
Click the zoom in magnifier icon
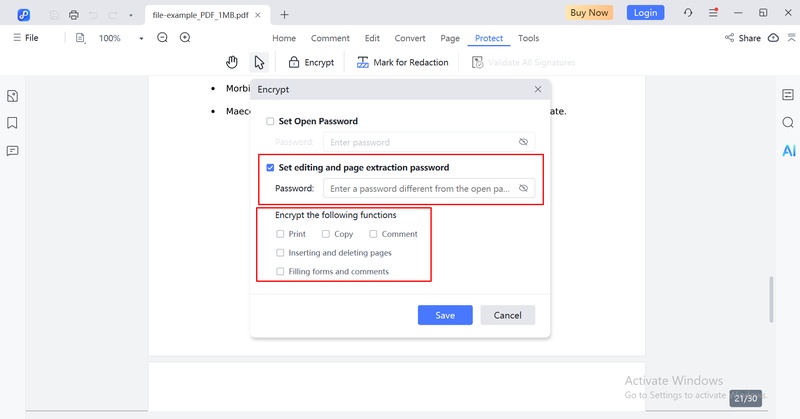coord(185,38)
